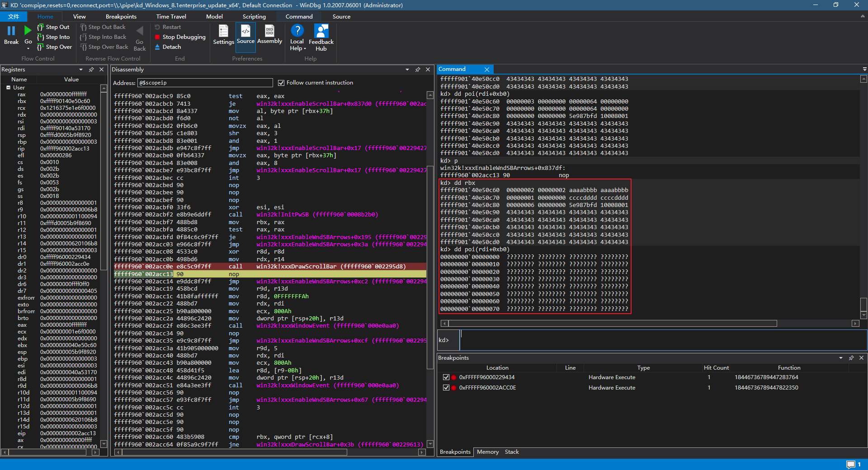The image size is (868, 470).
Task: Open debugger Settings
Action: [223, 35]
